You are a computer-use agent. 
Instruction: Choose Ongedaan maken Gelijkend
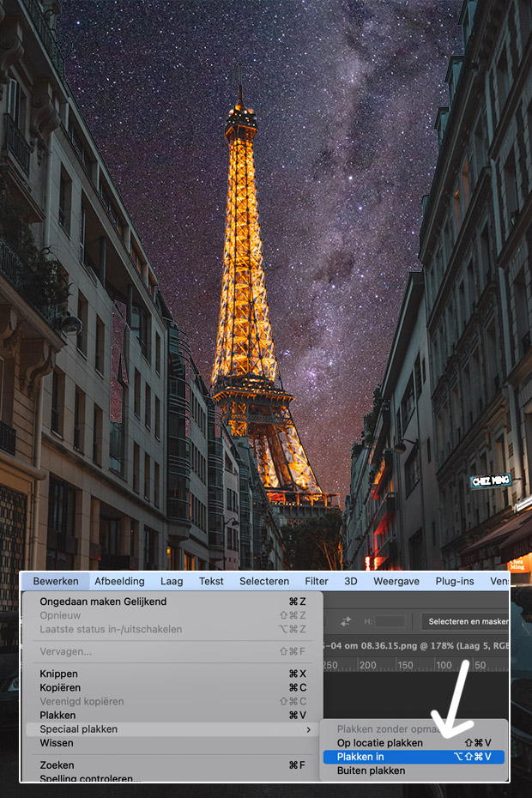[x=103, y=602]
